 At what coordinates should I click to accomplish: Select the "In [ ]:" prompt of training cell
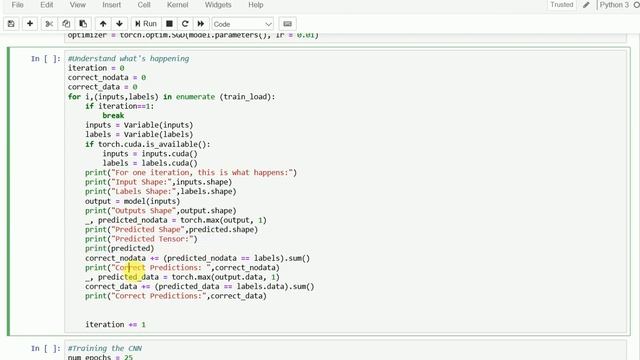(x=45, y=348)
